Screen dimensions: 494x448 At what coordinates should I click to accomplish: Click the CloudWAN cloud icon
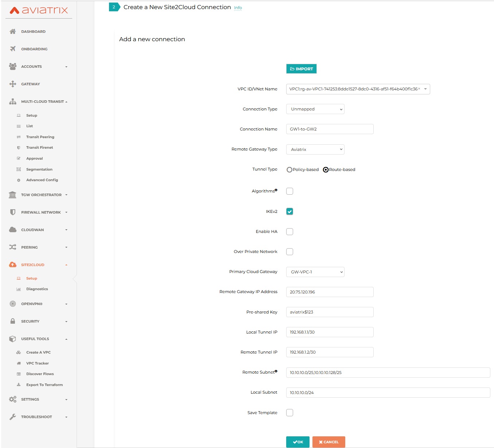pyautogui.click(x=13, y=230)
